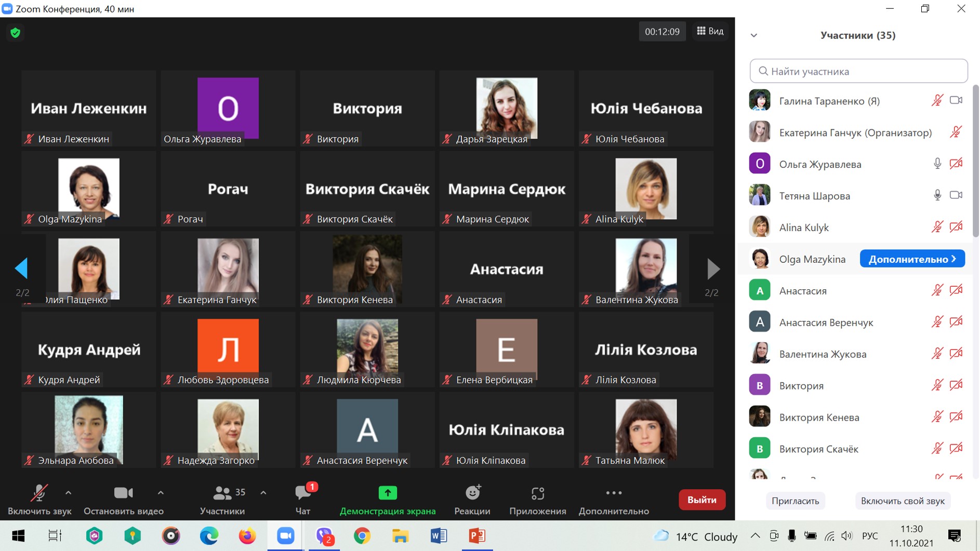This screenshot has width=980, height=551.
Task: Toggle microphone for Ольга Журавлева in list
Action: point(937,164)
